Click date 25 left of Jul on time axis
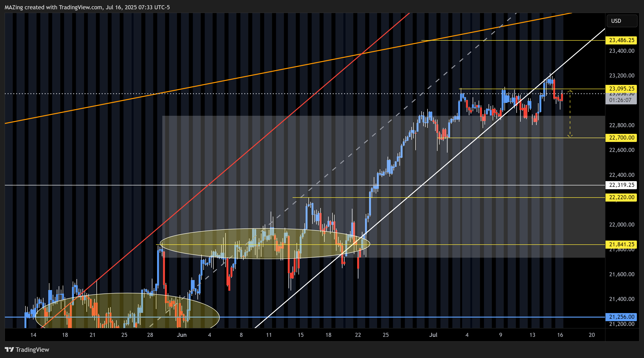 pyautogui.click(x=386, y=335)
